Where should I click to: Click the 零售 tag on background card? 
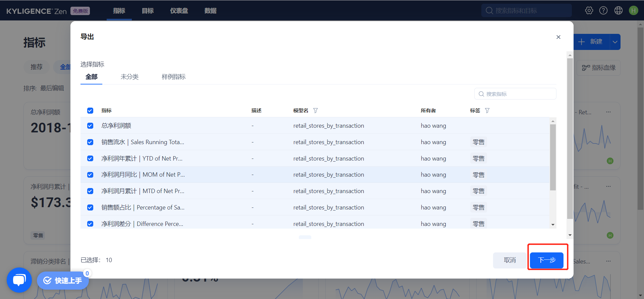[x=38, y=236]
